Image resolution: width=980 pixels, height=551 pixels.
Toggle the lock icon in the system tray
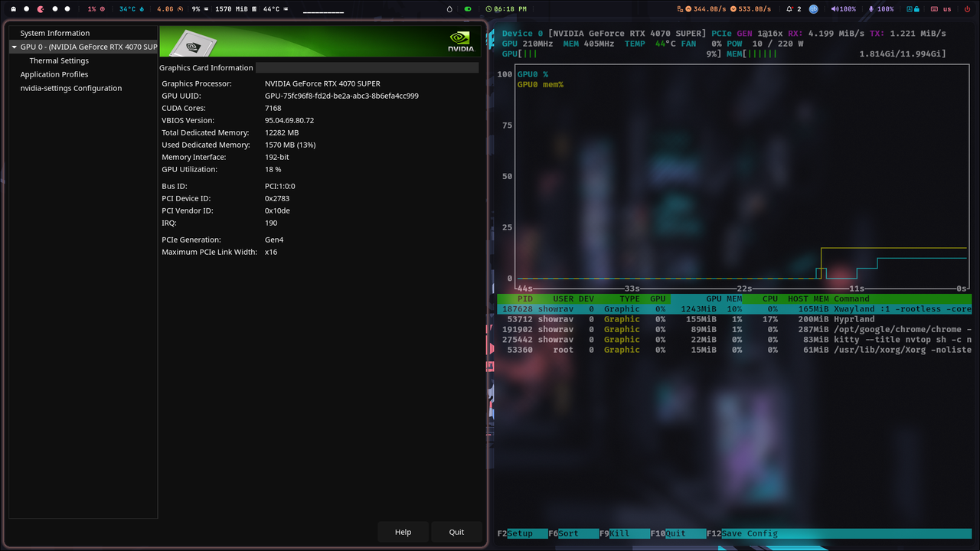point(916,8)
